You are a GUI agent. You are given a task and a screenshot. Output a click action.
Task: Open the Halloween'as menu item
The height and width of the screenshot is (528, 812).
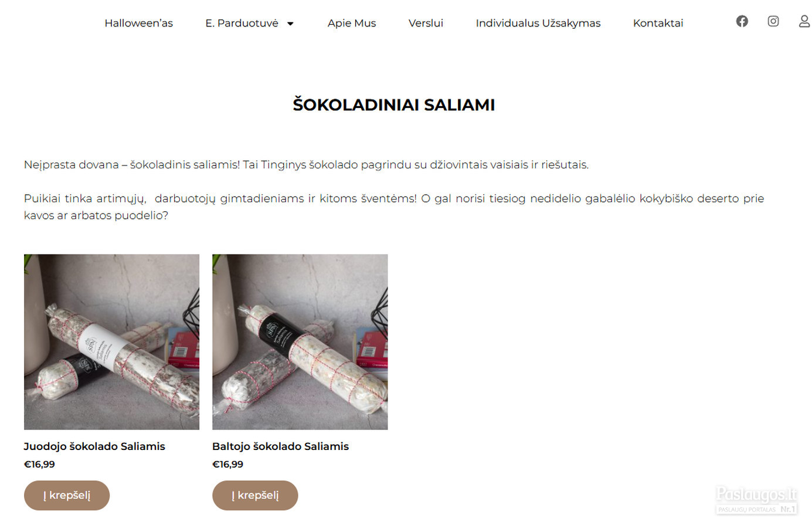click(x=139, y=23)
